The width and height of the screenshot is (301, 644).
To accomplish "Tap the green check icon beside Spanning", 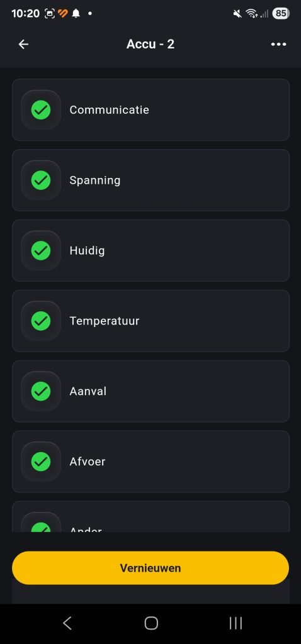I will (x=41, y=180).
